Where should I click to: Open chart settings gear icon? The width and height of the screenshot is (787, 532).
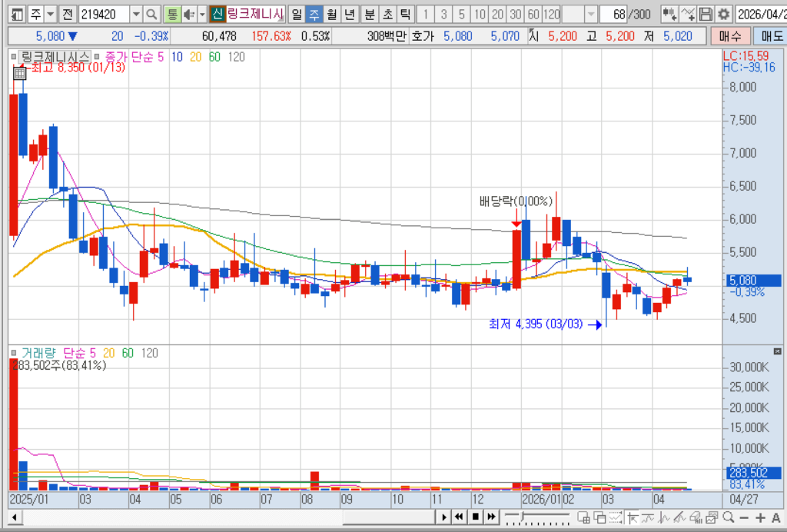click(723, 14)
